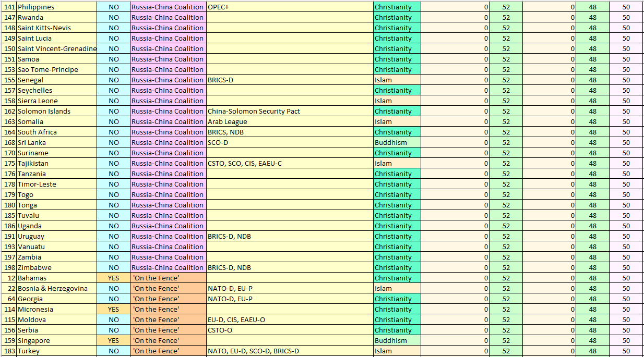
Task: Select the Zimbabwe country cell
Action: coord(57,268)
